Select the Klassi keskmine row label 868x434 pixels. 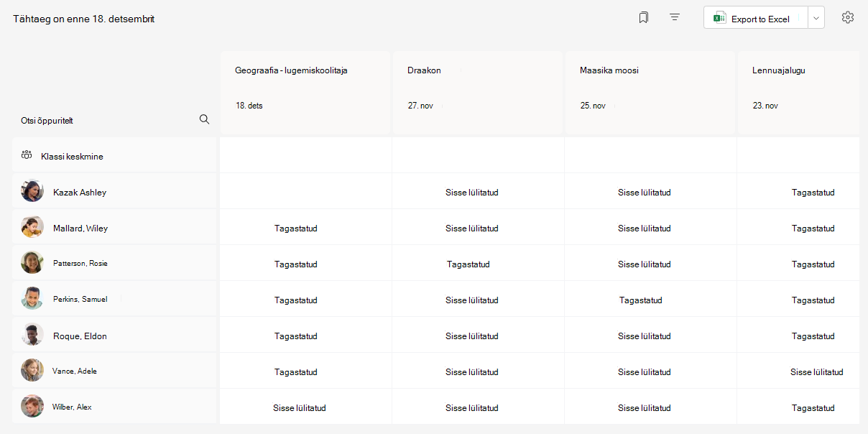pyautogui.click(x=72, y=156)
